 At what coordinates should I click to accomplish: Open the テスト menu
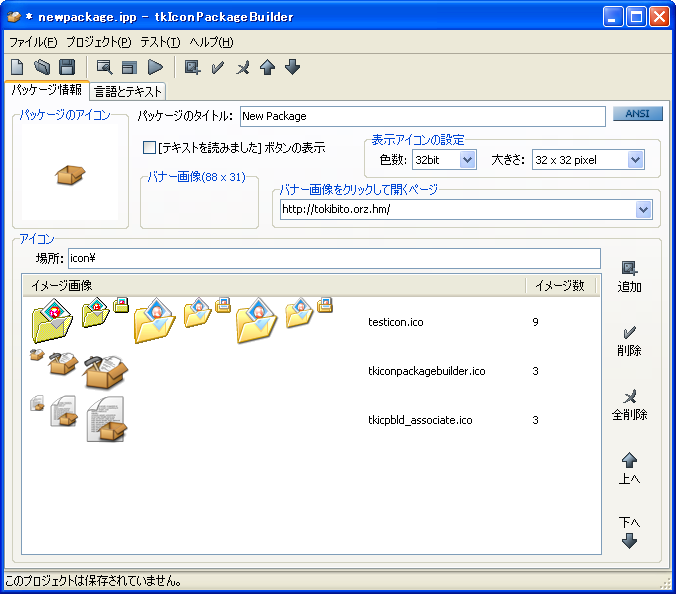coord(160,42)
